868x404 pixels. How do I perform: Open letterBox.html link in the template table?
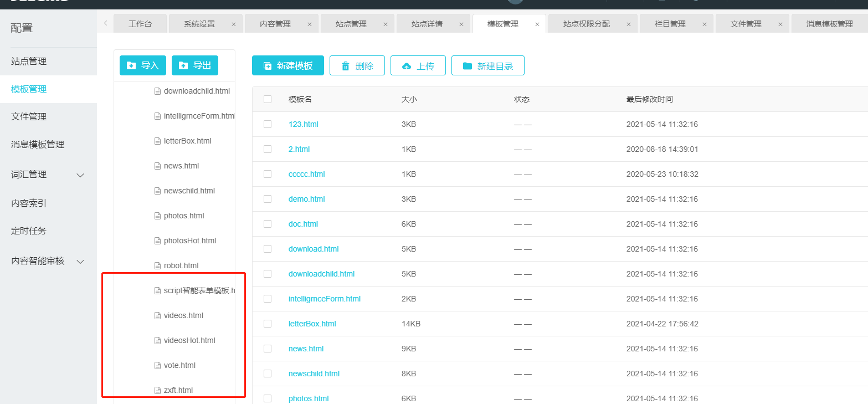(x=312, y=324)
